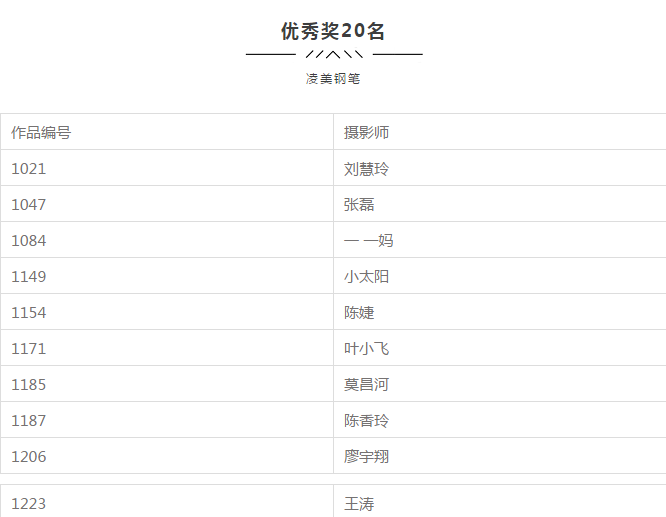Click the 优秀奖20名 heading

point(333,31)
